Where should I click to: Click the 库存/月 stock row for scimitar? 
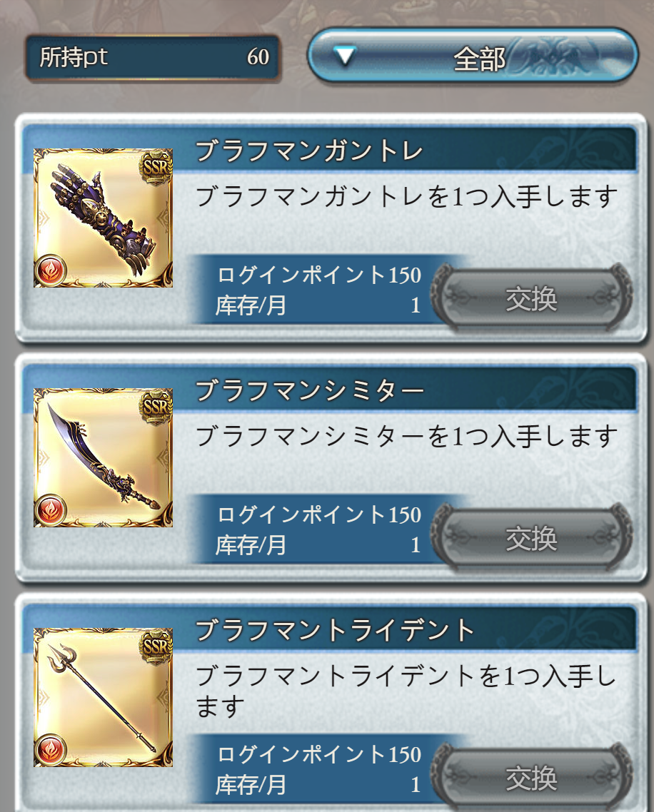coord(318,545)
